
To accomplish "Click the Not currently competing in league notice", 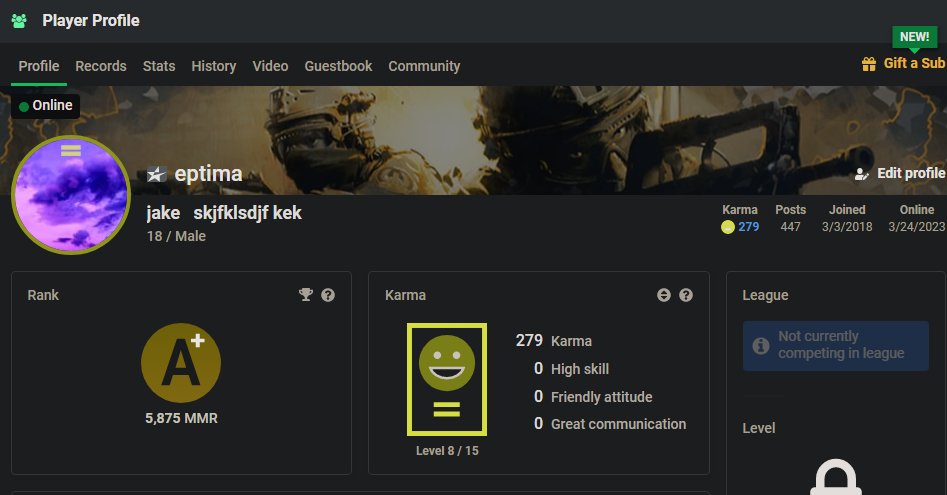I will 836,346.
